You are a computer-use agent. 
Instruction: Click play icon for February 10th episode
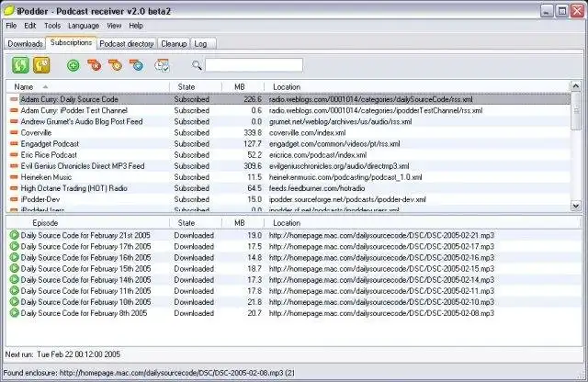coord(15,302)
